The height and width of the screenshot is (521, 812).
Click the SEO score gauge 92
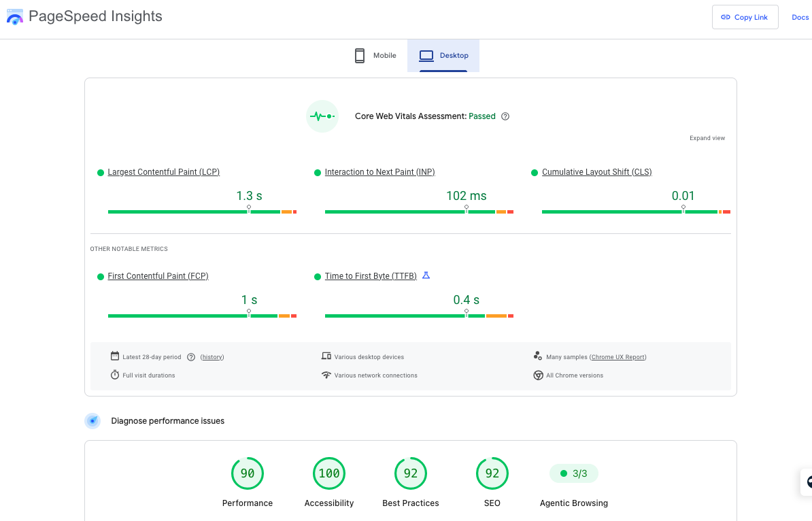coord(492,473)
